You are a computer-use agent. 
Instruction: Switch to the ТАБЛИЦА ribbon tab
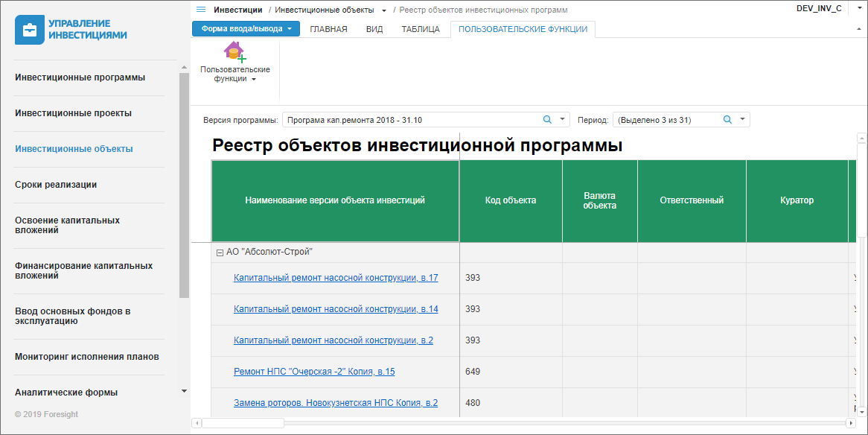pos(421,29)
